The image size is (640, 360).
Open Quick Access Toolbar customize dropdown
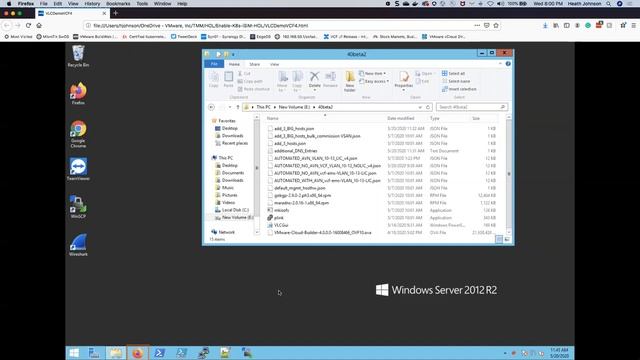pyautogui.click(x=233, y=54)
